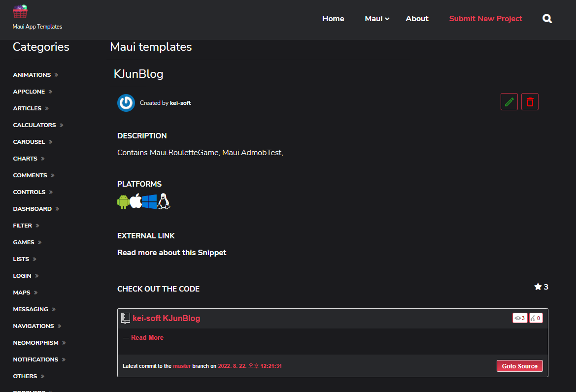Open the Navigations category
The width and height of the screenshot is (576, 392).
[x=37, y=326]
